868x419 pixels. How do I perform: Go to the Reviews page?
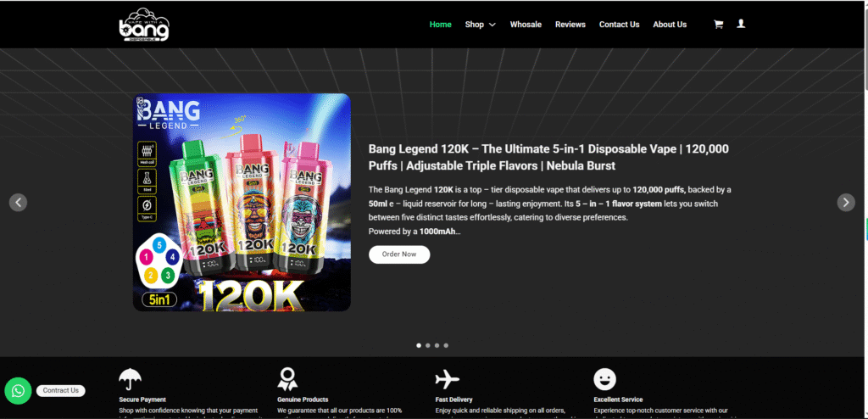point(570,25)
